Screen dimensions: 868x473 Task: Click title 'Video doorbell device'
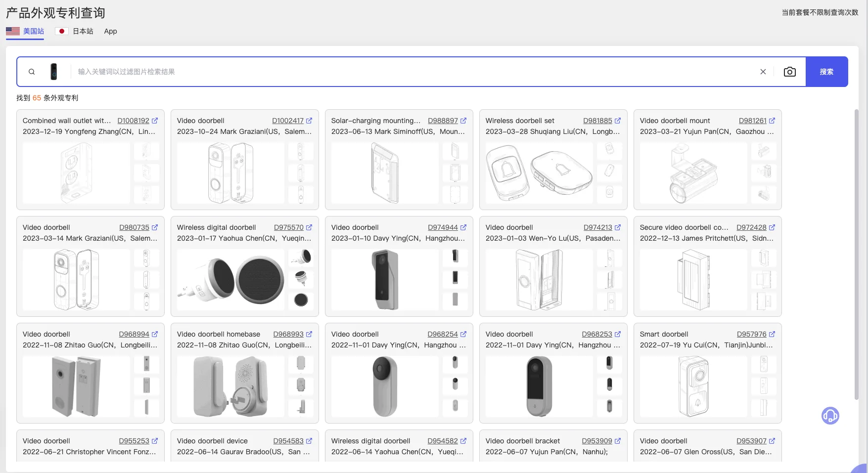212,441
